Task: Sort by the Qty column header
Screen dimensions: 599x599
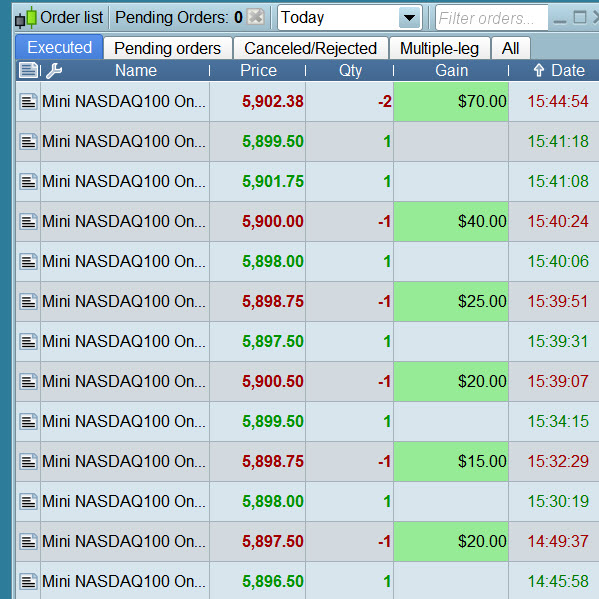Action: tap(350, 70)
